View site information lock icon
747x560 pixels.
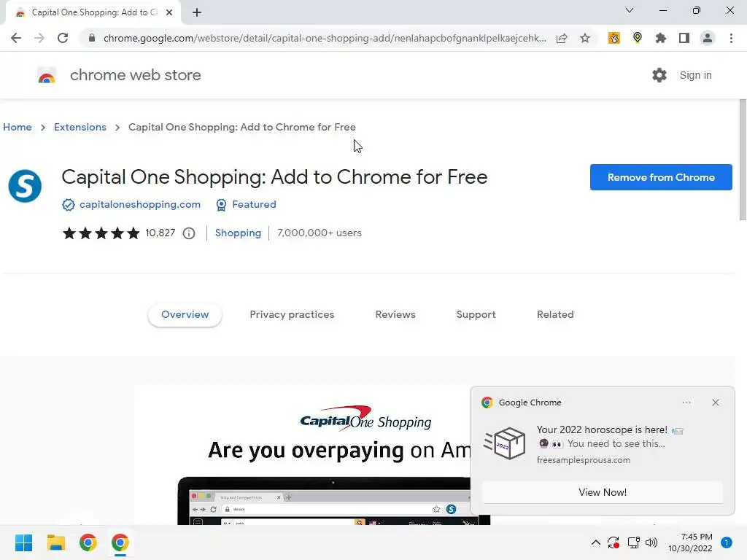click(92, 38)
